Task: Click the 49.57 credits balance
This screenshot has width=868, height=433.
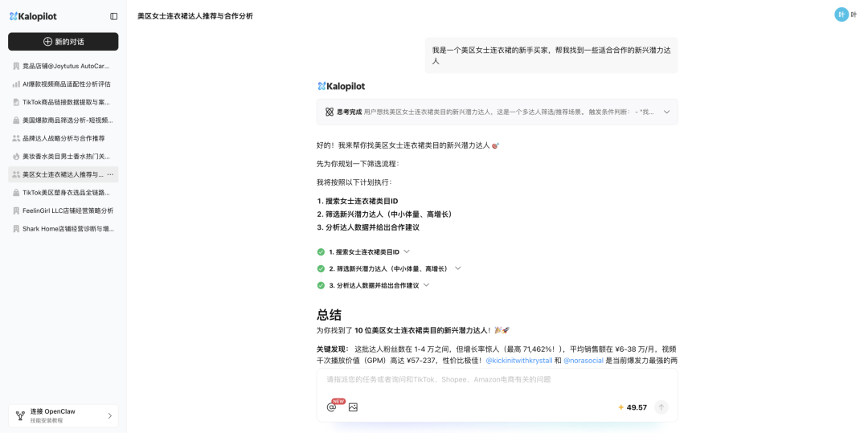Action: point(633,407)
